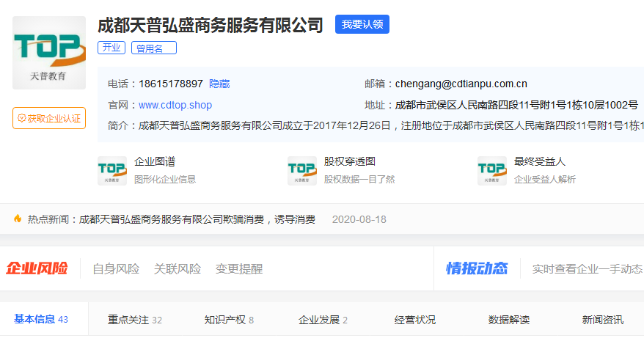The height and width of the screenshot is (341, 644).
Task: Click the email chengang@cdtianpu.com.cn
Action: pos(461,84)
